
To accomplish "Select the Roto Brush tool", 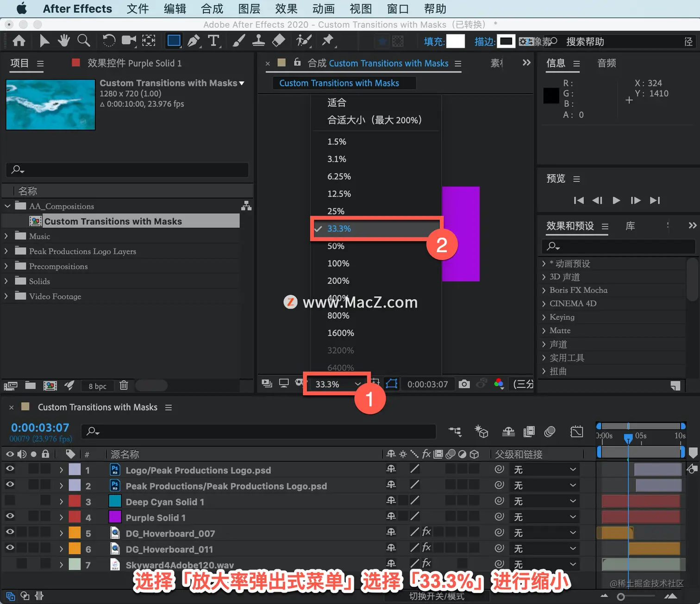I will point(304,41).
